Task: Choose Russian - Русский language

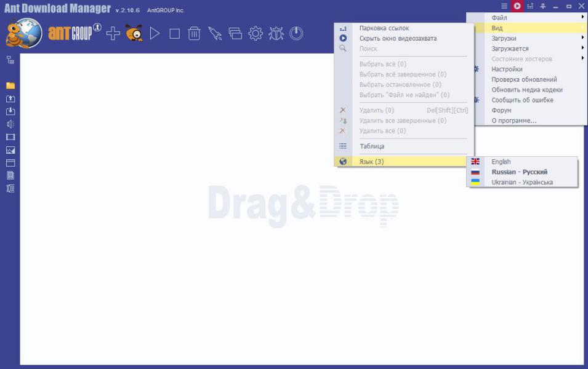Action: (x=522, y=172)
